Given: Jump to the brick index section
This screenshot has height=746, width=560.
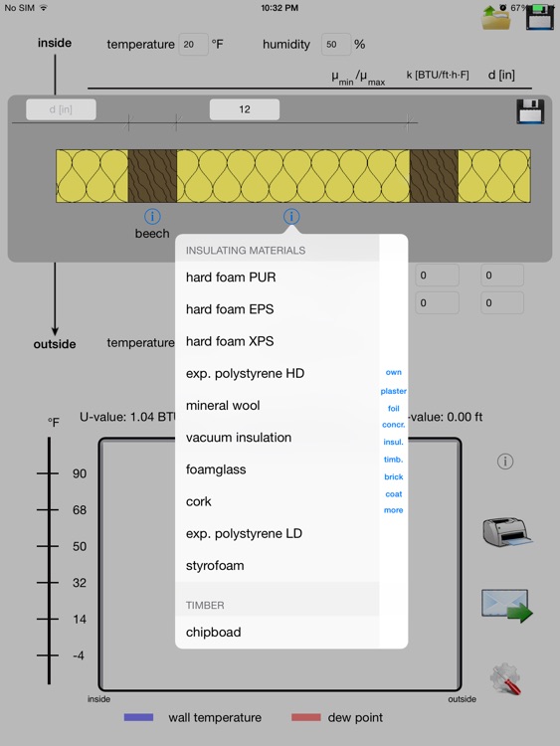Looking at the screenshot, I should point(394,476).
